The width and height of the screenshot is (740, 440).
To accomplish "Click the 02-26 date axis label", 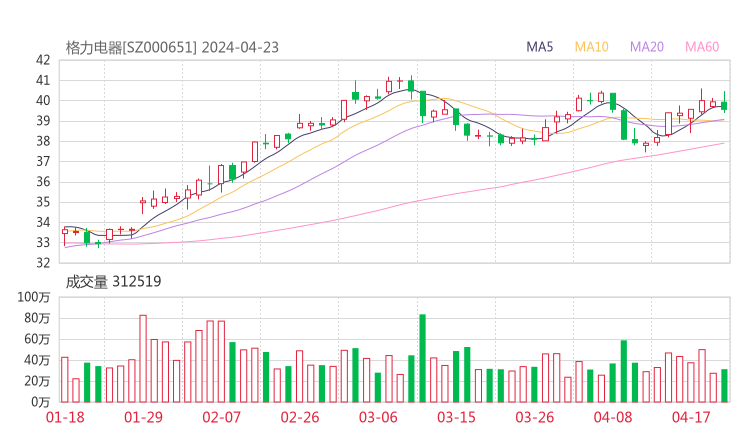I will (x=300, y=417).
